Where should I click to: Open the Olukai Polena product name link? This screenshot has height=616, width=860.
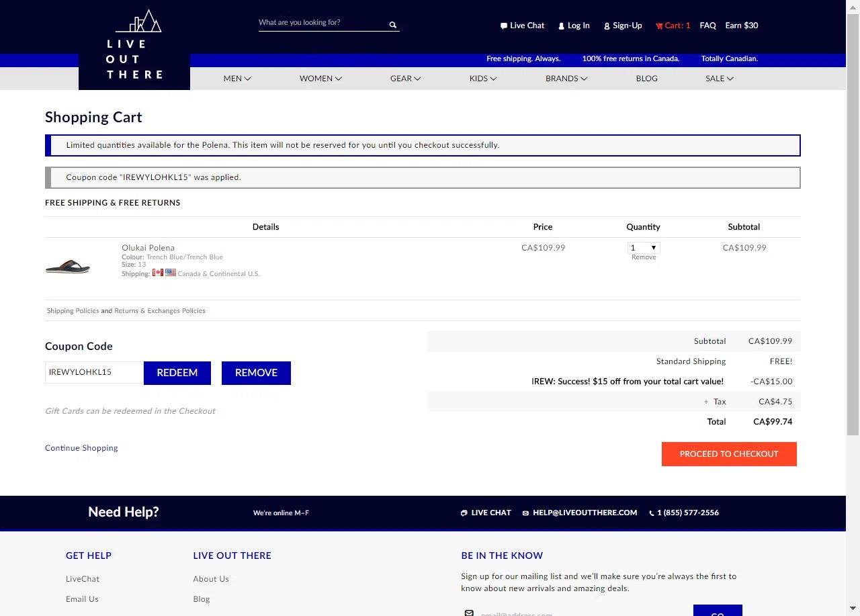point(148,248)
